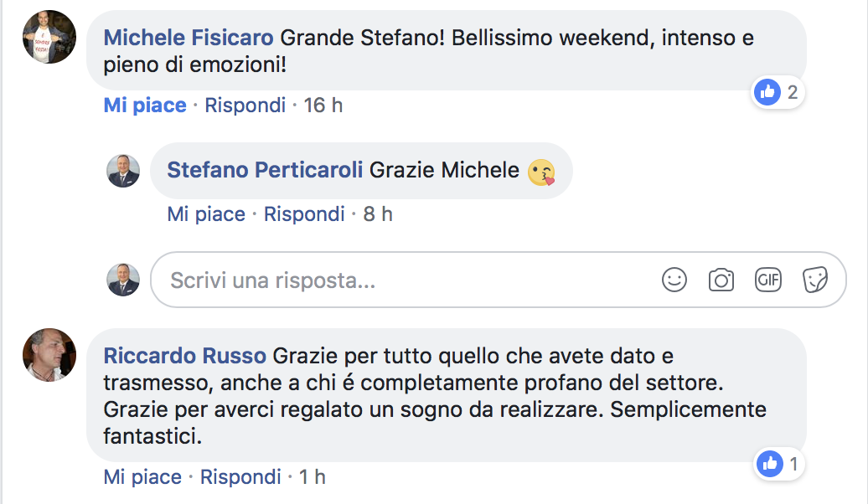Reply to Michele Fisicaro's comment
The width and height of the screenshot is (868, 504).
(x=245, y=105)
